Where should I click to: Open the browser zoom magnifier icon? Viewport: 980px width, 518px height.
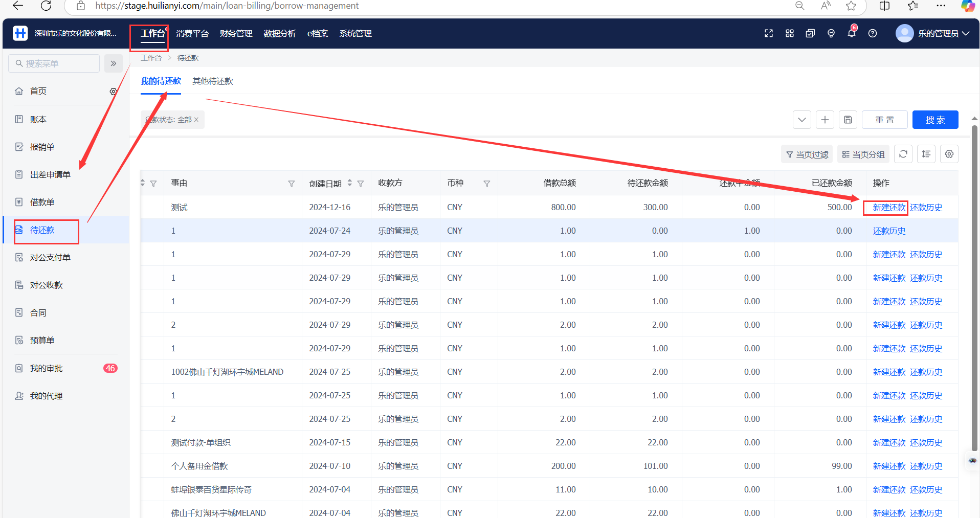pos(800,6)
